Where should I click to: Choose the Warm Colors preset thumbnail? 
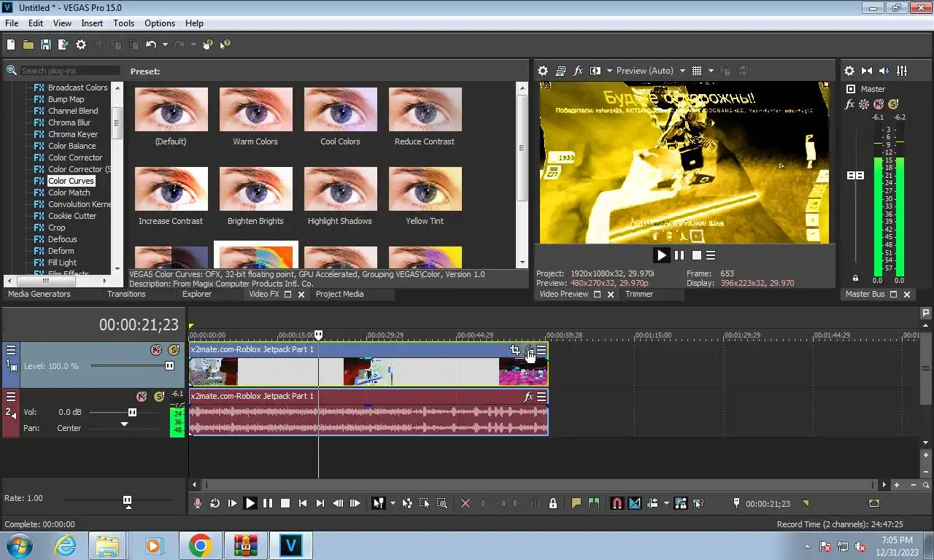[255, 109]
